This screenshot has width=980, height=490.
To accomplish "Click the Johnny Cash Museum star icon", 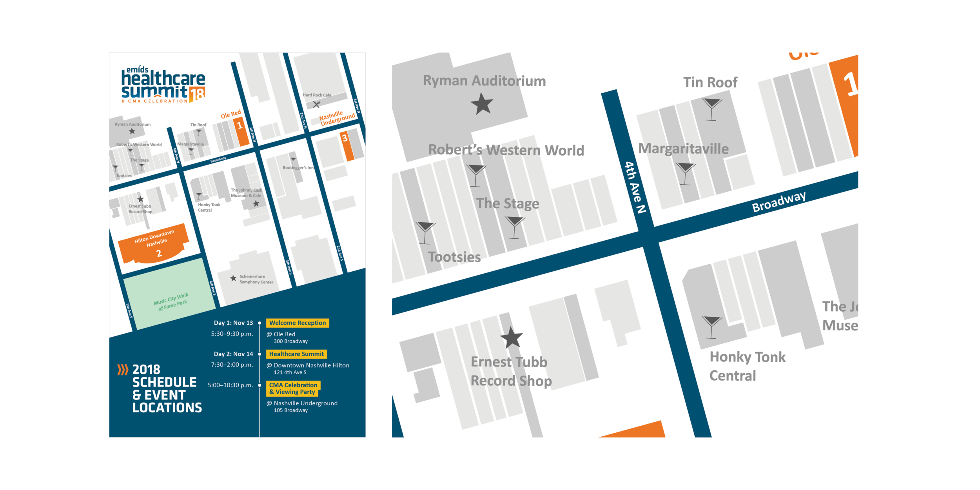I will point(256,203).
